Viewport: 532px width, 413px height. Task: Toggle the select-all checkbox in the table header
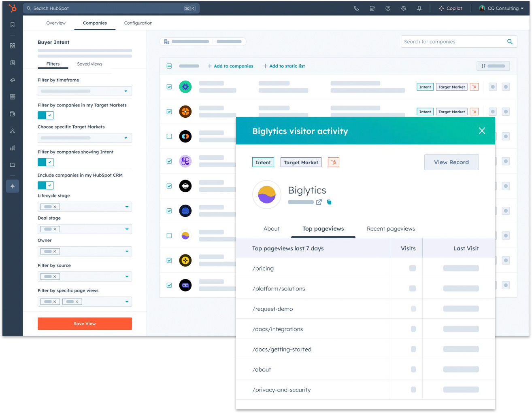tap(169, 66)
